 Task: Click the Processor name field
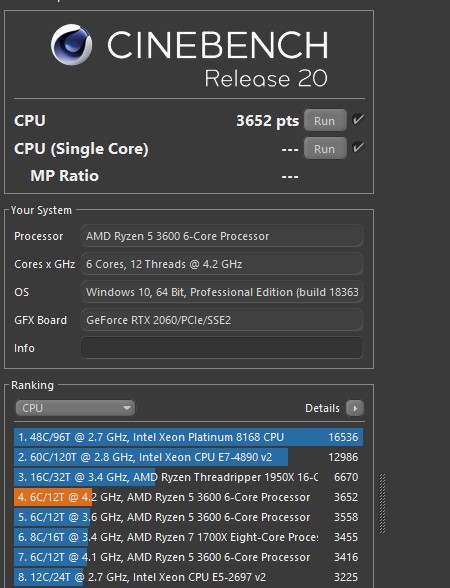(x=222, y=236)
